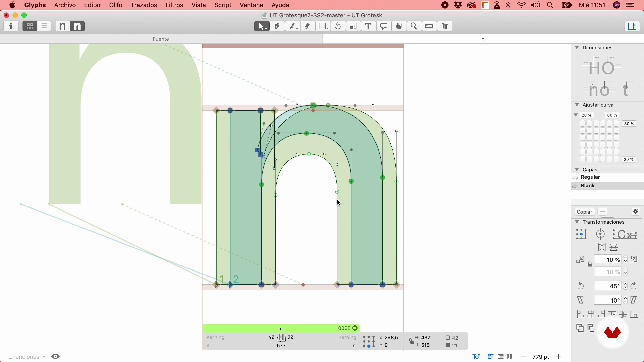The width and height of the screenshot is (644, 362).
Task: Toggle the Funciones preview eye
Action: (x=56, y=356)
